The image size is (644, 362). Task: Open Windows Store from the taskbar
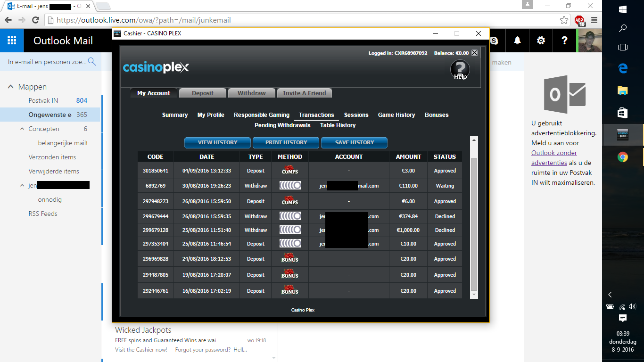pos(623,113)
